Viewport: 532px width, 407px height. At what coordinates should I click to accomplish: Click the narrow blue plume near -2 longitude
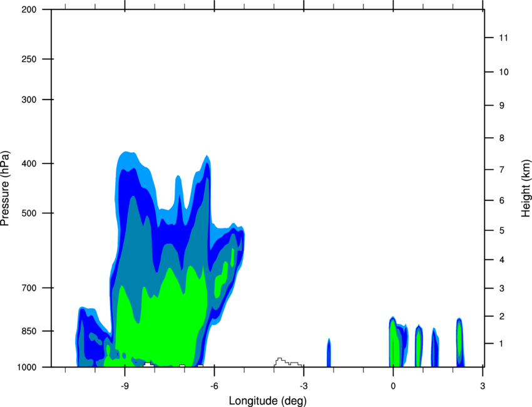tap(329, 353)
